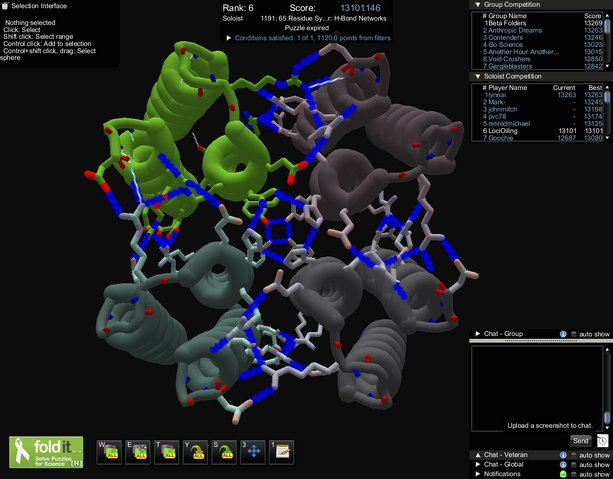The height and width of the screenshot is (479, 613).
Task: Click the info icon for Chat - Global
Action: click(x=563, y=465)
